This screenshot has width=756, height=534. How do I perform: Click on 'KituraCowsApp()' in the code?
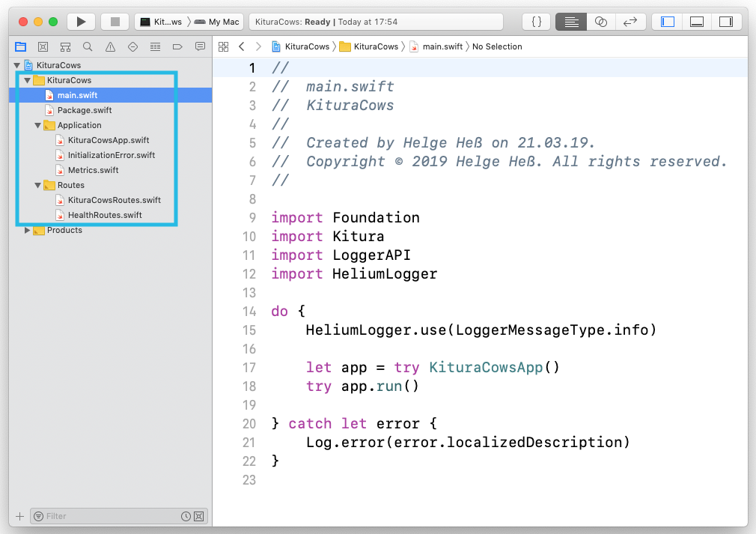494,368
